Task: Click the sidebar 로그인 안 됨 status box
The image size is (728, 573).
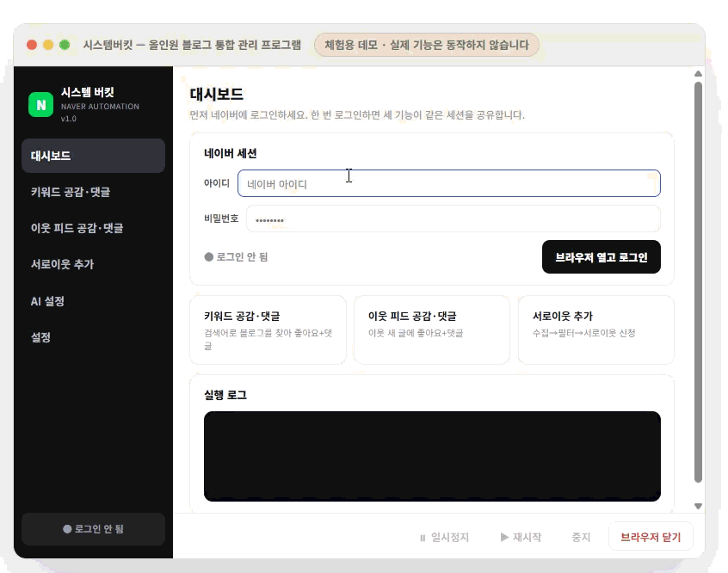Action: 93,529
